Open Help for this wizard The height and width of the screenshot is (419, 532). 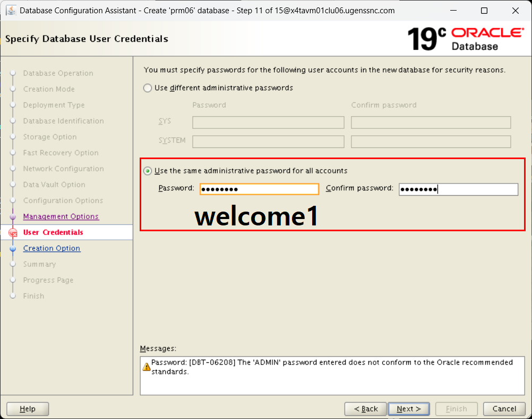[x=28, y=409]
